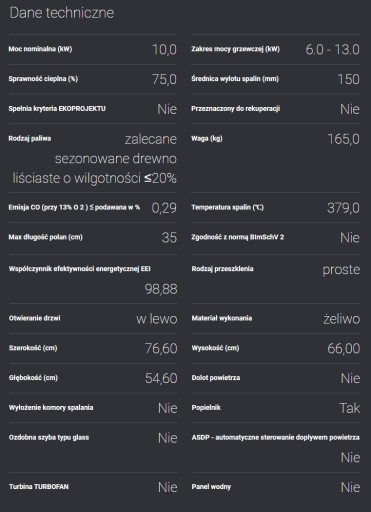Image resolution: width=371 pixels, height=512 pixels.
Task: Select the 'Sprawność cieplna (%)' row label
Action: (43, 79)
